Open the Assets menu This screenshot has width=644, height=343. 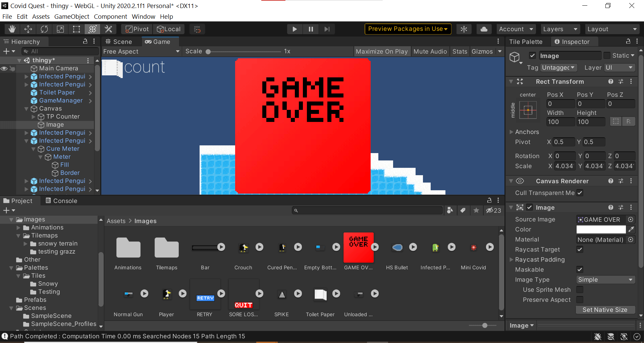pyautogui.click(x=41, y=16)
